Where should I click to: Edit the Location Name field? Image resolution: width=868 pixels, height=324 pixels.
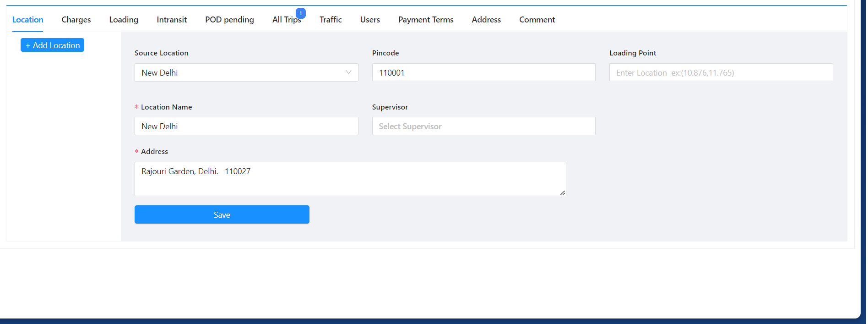coord(246,126)
